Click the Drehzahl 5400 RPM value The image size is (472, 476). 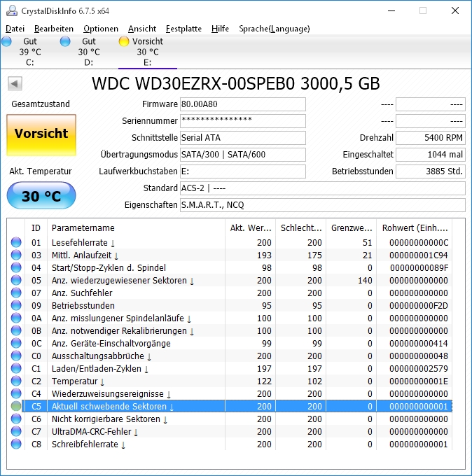pyautogui.click(x=431, y=138)
